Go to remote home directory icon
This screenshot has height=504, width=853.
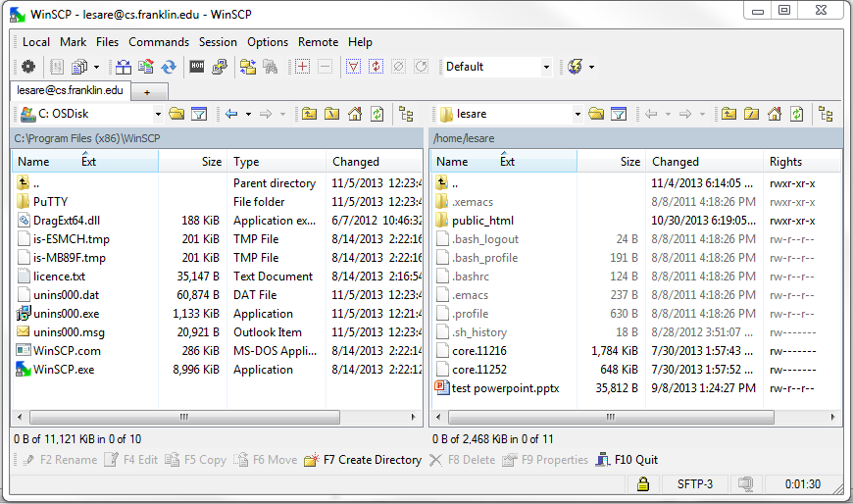775,114
